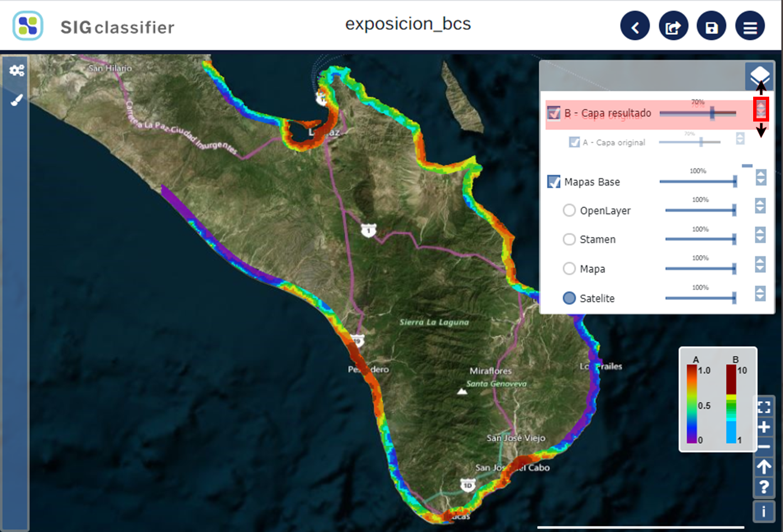Toggle the A - Capa original checkbox
Image resolution: width=783 pixels, height=532 pixels.
click(x=574, y=142)
